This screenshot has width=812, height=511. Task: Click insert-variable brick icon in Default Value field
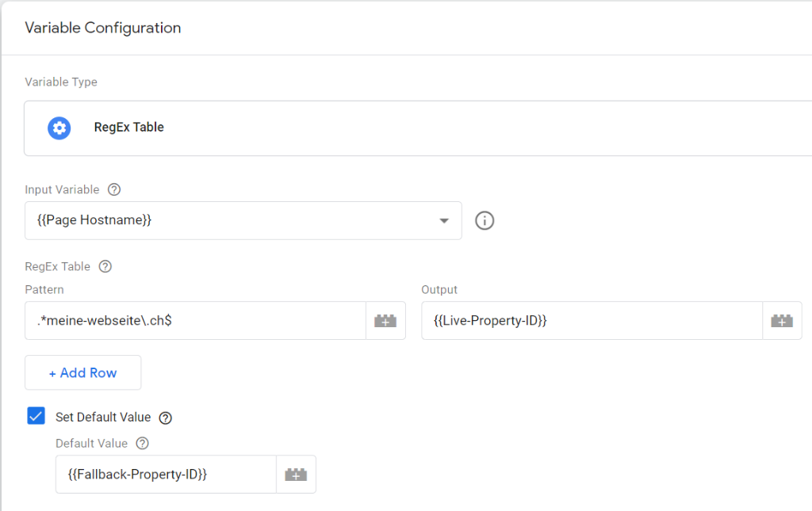pos(296,475)
